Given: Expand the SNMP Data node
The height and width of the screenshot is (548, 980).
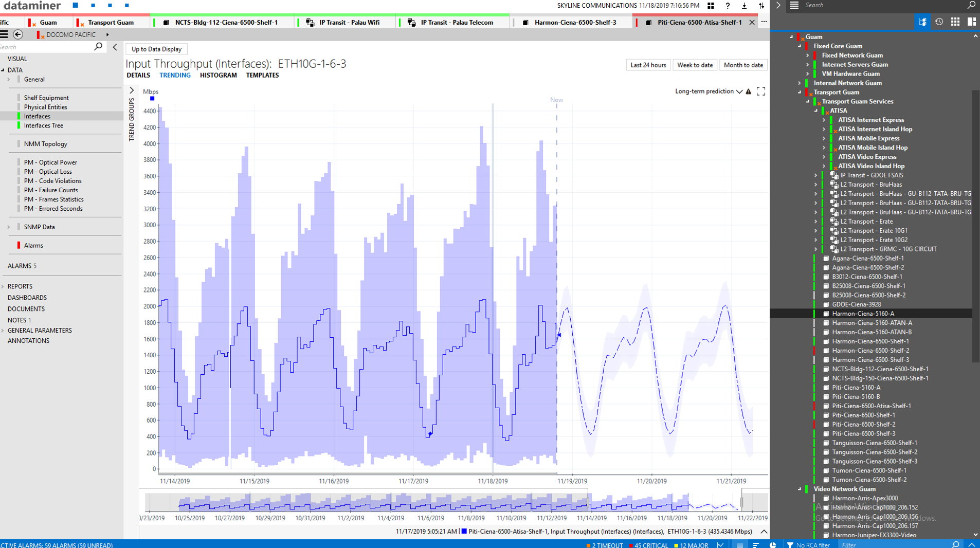Looking at the screenshot, I should pos(9,227).
